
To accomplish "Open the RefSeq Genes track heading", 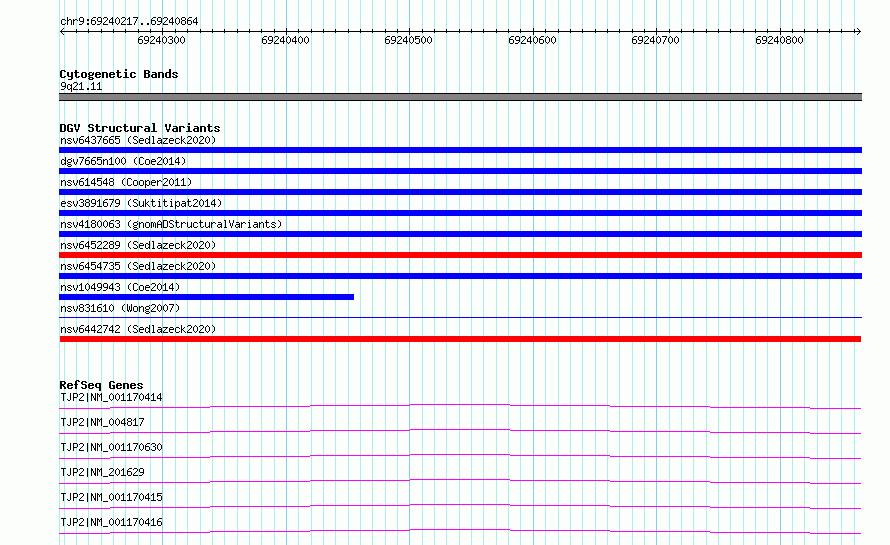I will click(101, 385).
